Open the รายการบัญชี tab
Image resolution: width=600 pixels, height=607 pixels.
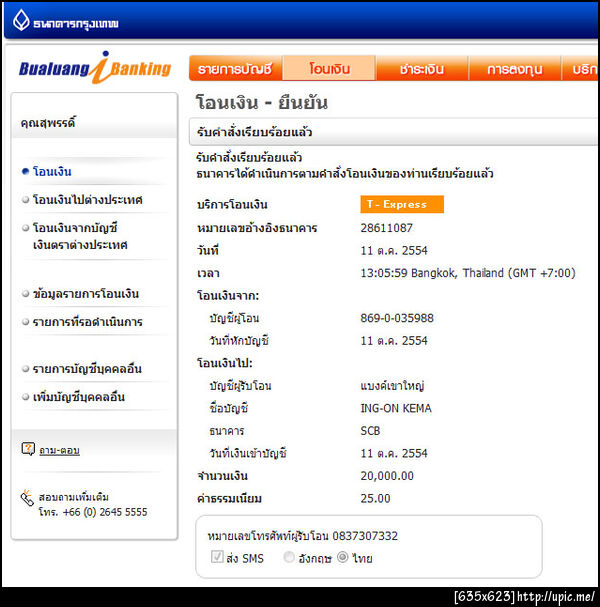[x=235, y=69]
